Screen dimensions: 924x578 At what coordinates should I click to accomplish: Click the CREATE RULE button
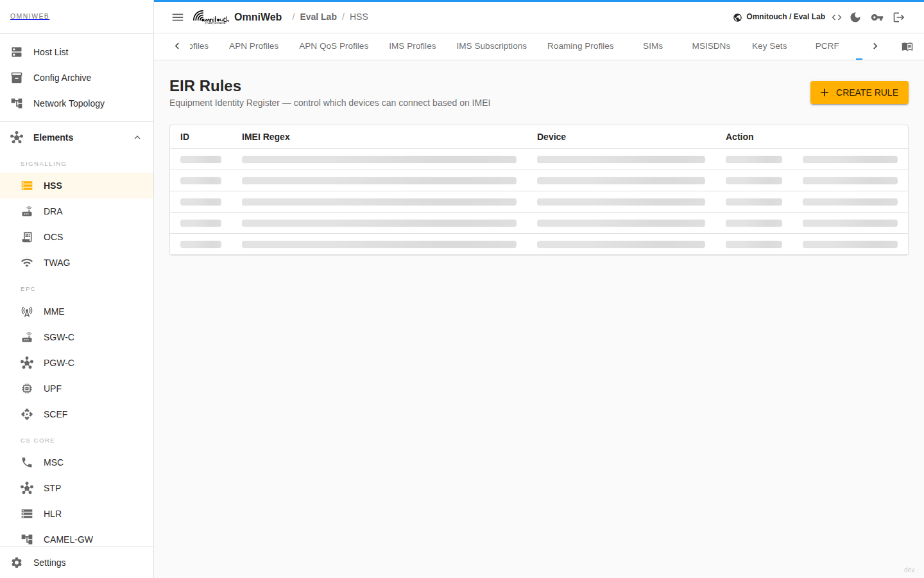point(859,92)
